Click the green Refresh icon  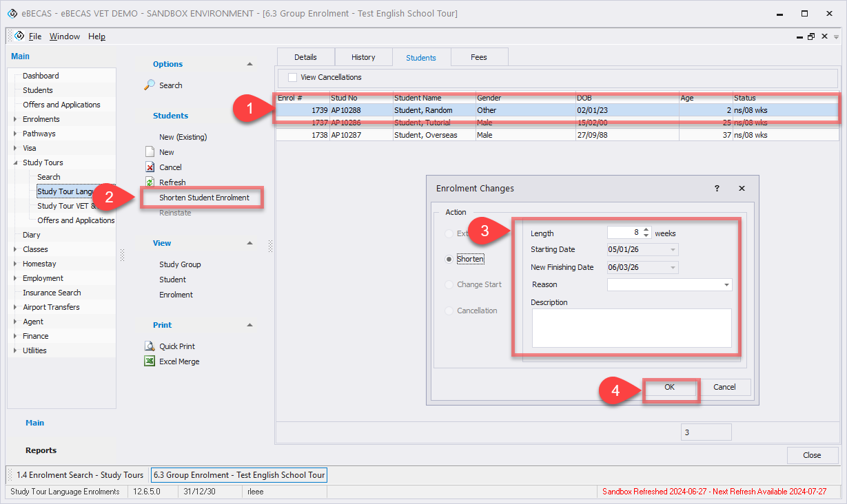(x=150, y=182)
